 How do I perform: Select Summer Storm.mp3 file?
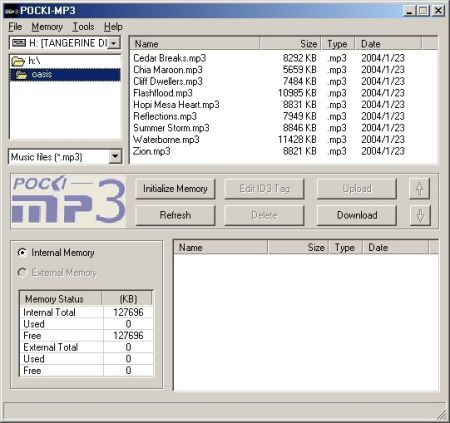click(x=171, y=128)
